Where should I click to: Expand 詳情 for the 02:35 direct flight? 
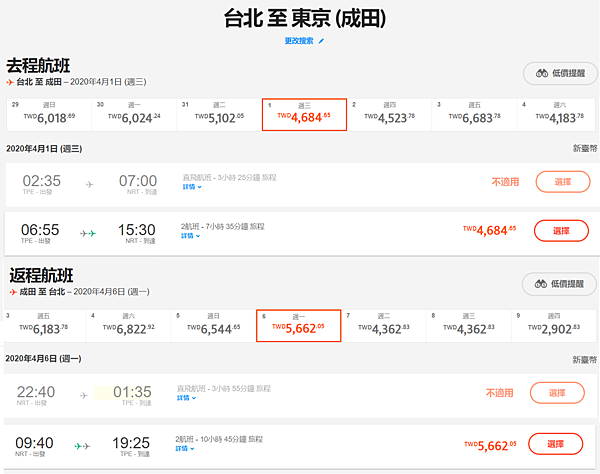(190, 187)
